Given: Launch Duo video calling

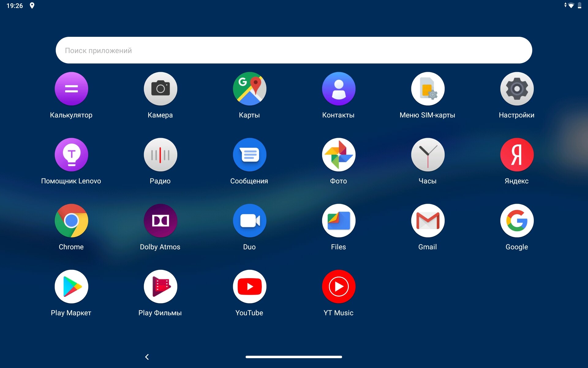Looking at the screenshot, I should pos(250,221).
